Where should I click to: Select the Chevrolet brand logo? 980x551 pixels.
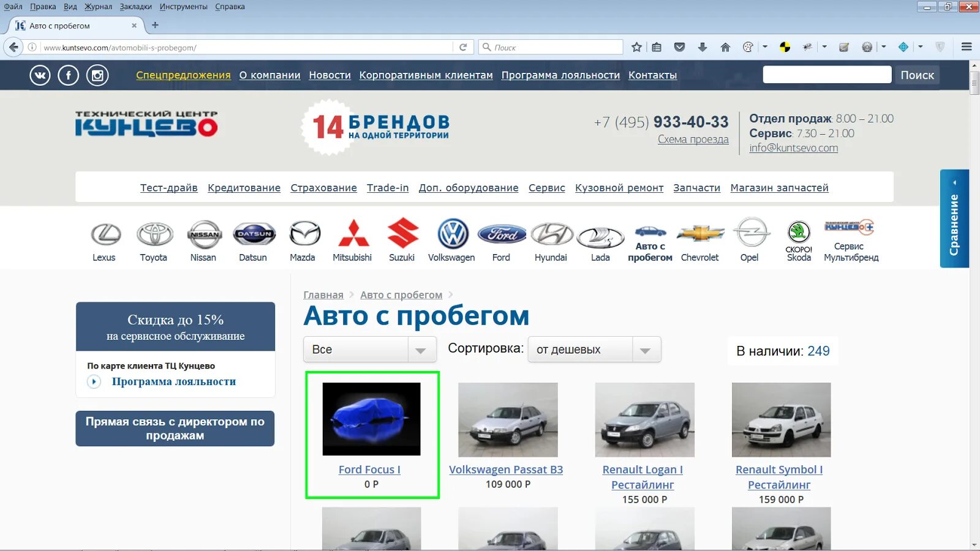pyautogui.click(x=700, y=234)
